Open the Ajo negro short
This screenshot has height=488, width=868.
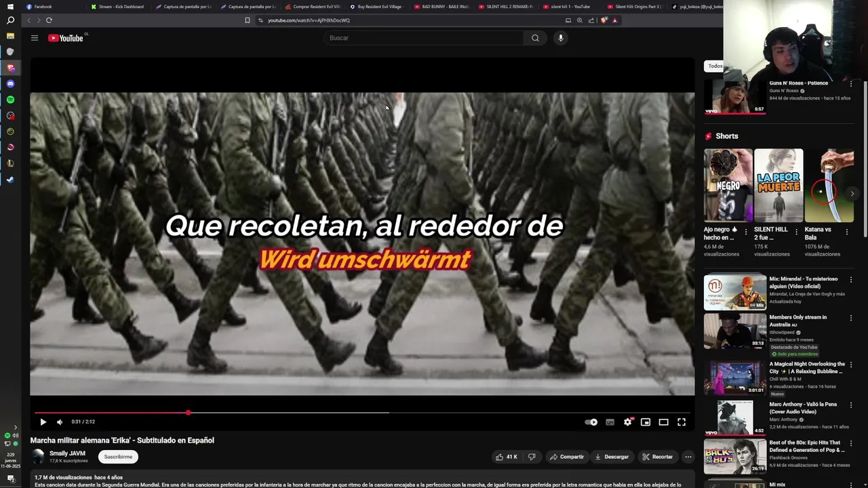728,186
